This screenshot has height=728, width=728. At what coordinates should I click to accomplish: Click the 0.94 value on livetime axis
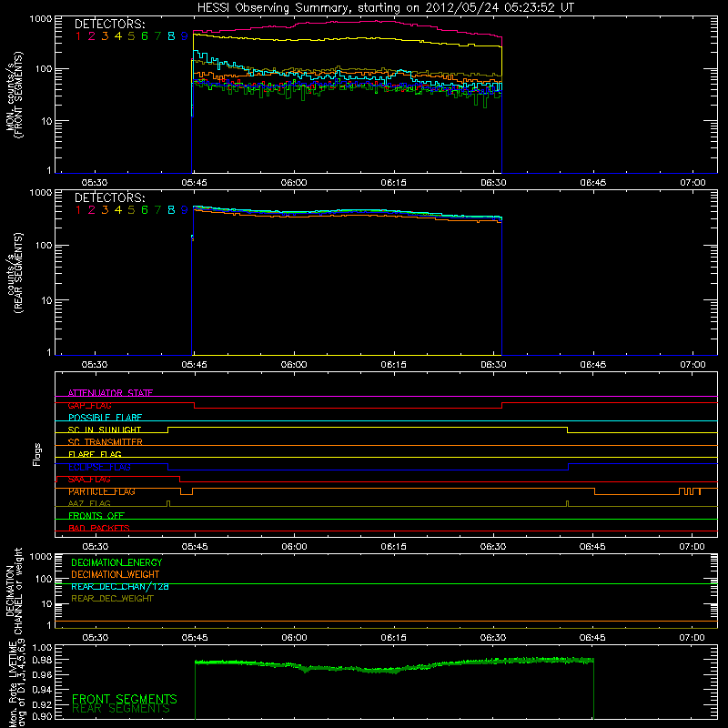[42, 690]
